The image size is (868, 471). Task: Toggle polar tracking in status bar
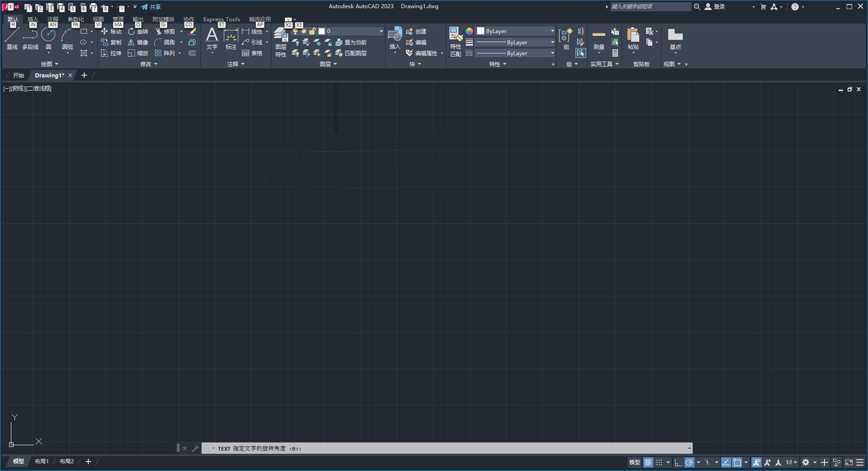click(x=690, y=462)
